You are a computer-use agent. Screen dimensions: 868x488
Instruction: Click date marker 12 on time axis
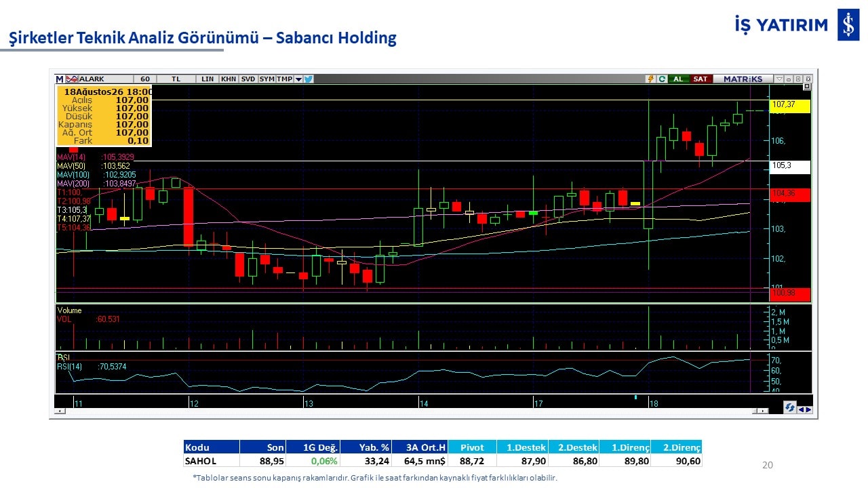194,403
